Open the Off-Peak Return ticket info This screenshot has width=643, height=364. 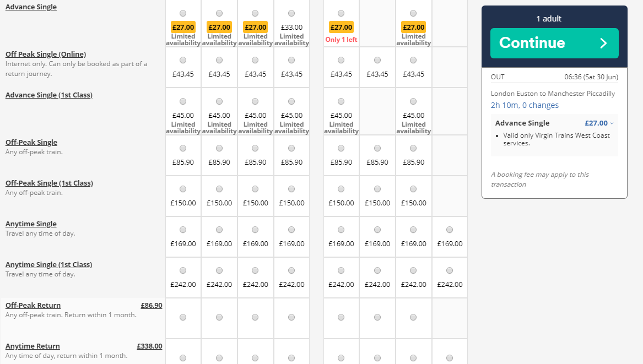pyautogui.click(x=33, y=305)
